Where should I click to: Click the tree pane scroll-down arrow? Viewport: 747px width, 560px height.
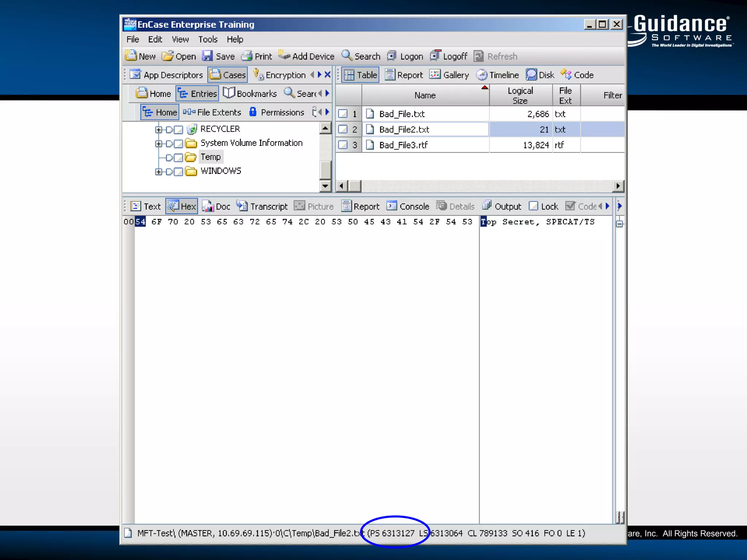(x=325, y=186)
